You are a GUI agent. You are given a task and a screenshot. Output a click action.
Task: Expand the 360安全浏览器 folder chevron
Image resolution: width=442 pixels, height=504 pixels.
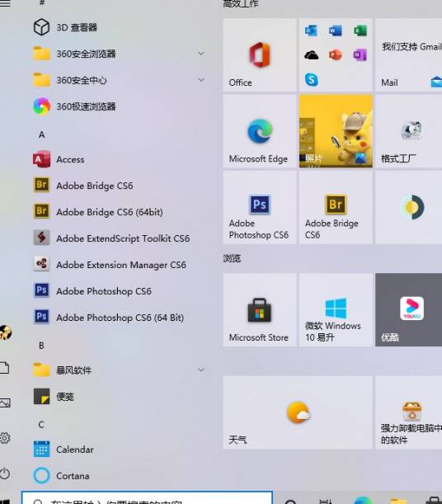201,54
